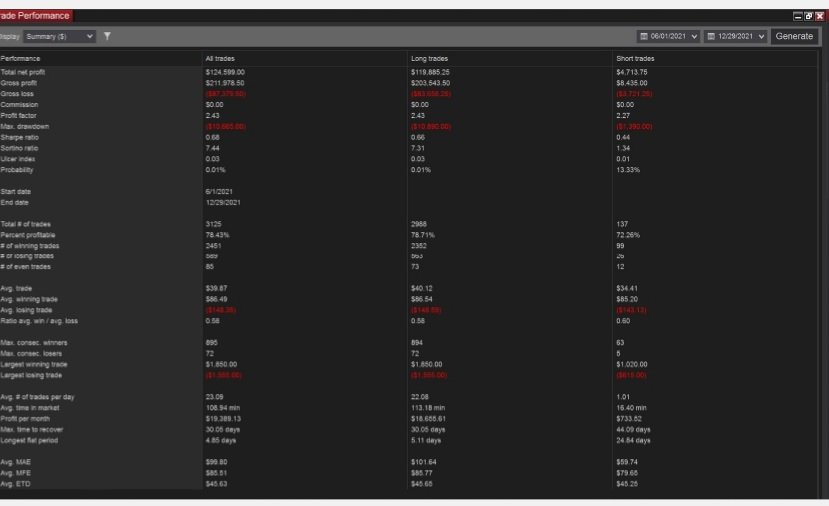Click the All trades column header

coord(220,59)
